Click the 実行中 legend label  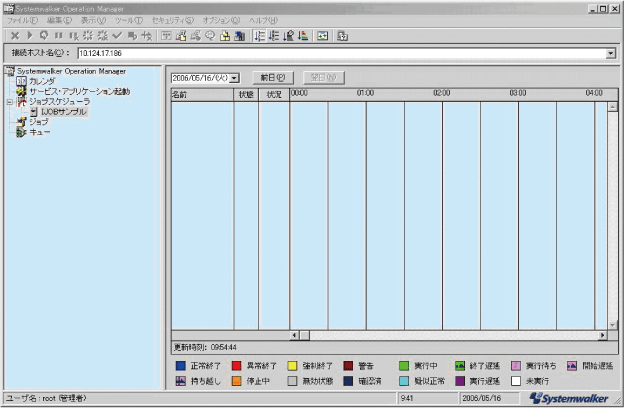coord(426,366)
